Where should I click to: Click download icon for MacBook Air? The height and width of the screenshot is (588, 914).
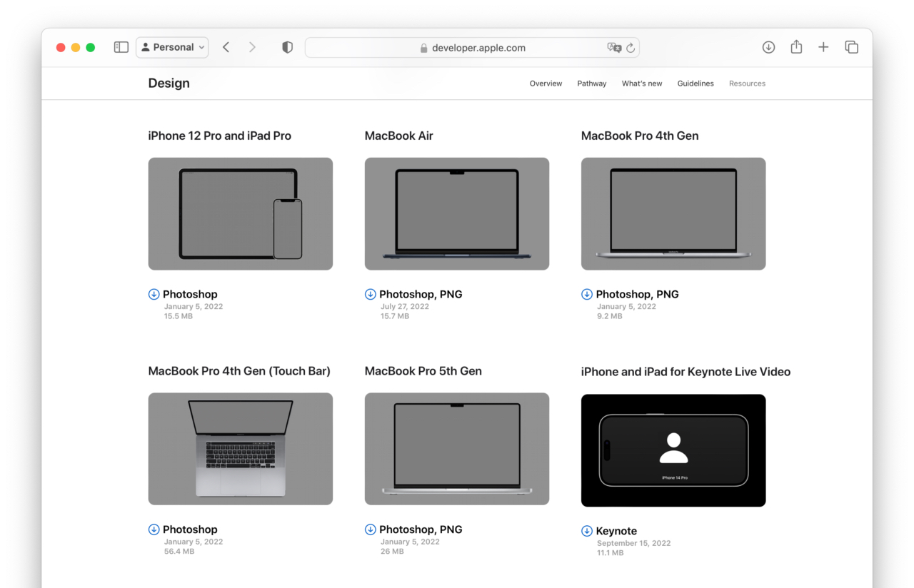pos(370,294)
